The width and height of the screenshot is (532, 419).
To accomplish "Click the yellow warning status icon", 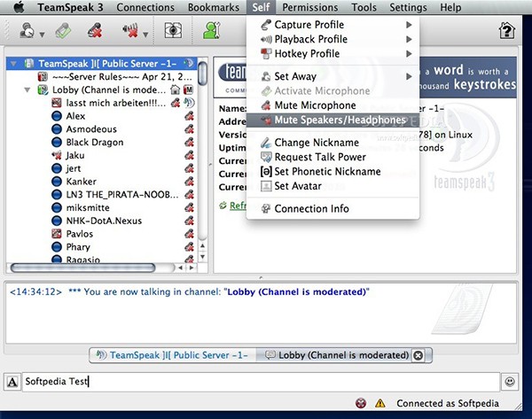I will pos(380,403).
